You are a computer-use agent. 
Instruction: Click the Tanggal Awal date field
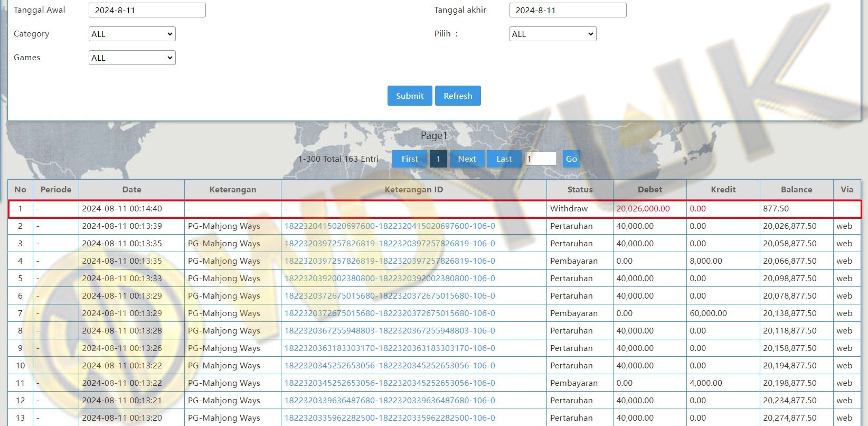tap(147, 10)
